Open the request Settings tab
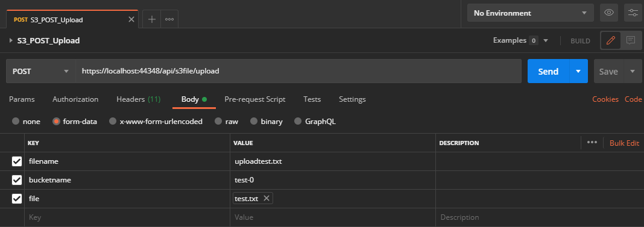The image size is (644, 227). click(352, 99)
